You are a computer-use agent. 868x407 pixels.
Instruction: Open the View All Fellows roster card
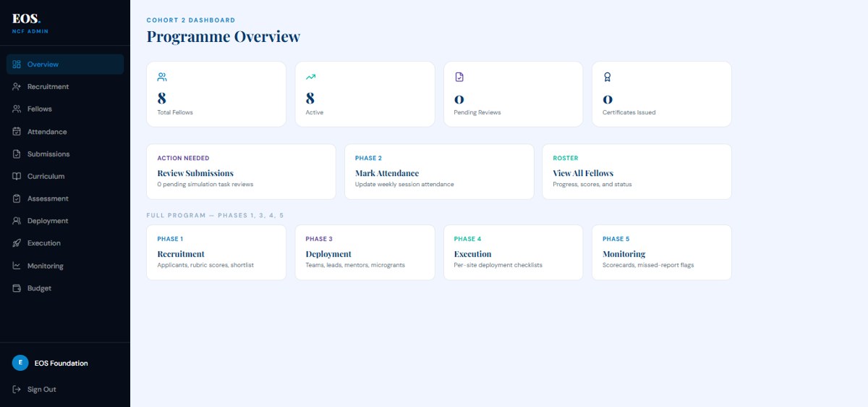tap(637, 172)
